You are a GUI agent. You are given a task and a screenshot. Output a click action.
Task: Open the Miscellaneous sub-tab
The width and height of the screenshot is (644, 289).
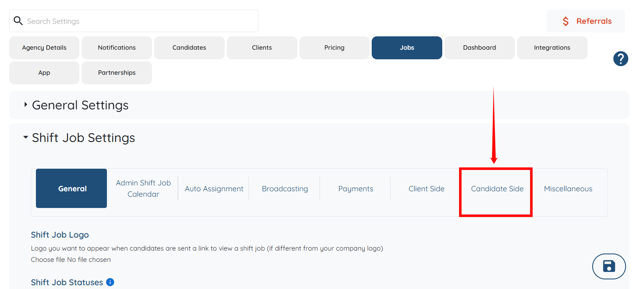(x=568, y=189)
